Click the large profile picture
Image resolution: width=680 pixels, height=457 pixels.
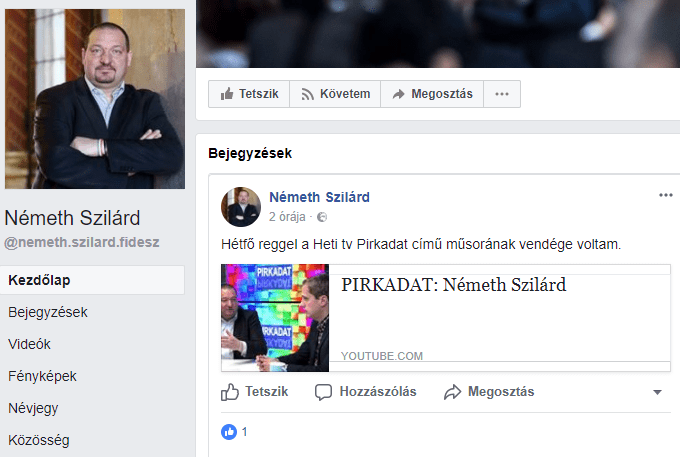click(x=95, y=99)
